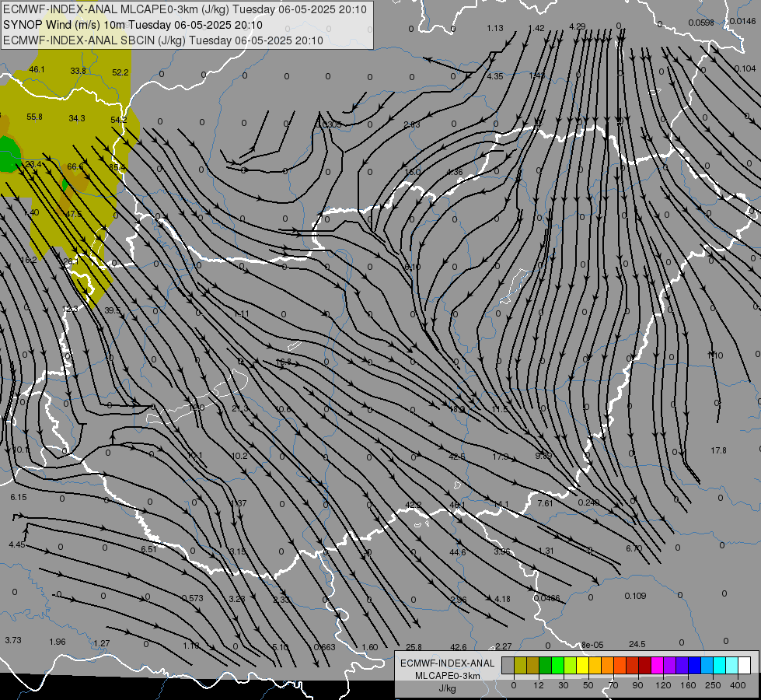Click the map value '0.109'

pyautogui.click(x=635, y=596)
